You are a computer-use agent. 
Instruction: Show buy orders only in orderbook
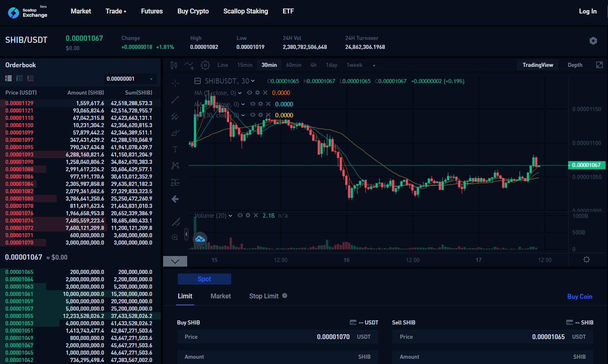20,78
